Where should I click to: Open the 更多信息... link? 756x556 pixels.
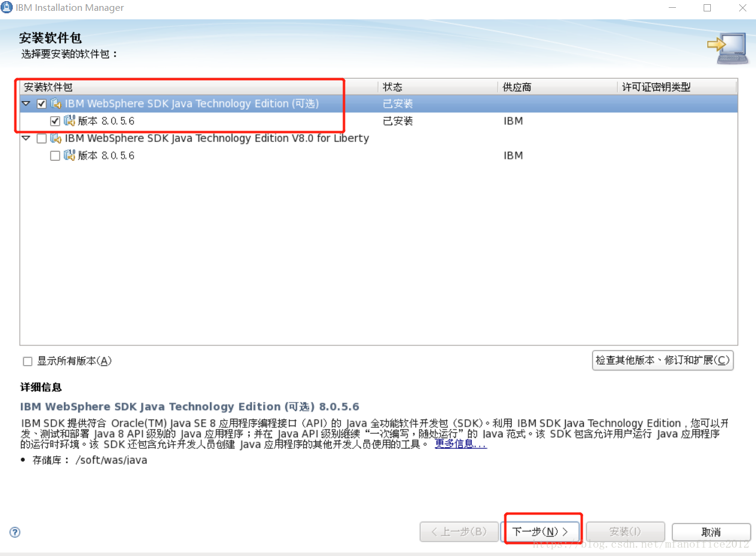click(x=461, y=444)
